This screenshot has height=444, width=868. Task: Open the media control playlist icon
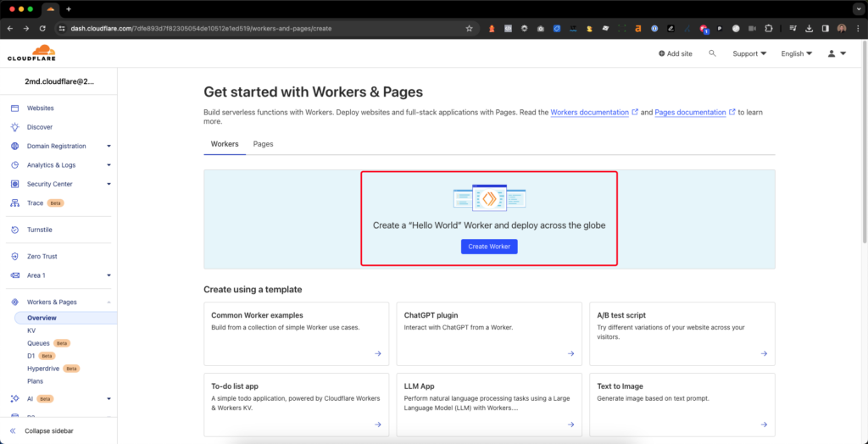(793, 28)
